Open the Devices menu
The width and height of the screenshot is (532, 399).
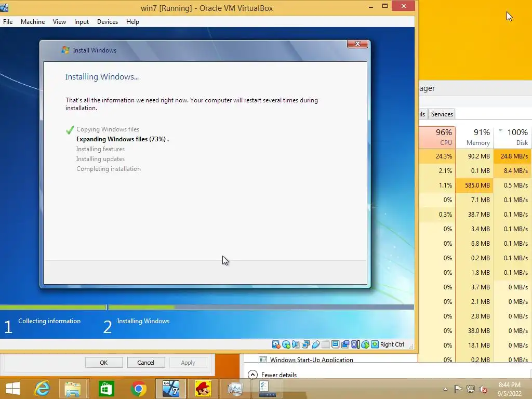coord(108,22)
